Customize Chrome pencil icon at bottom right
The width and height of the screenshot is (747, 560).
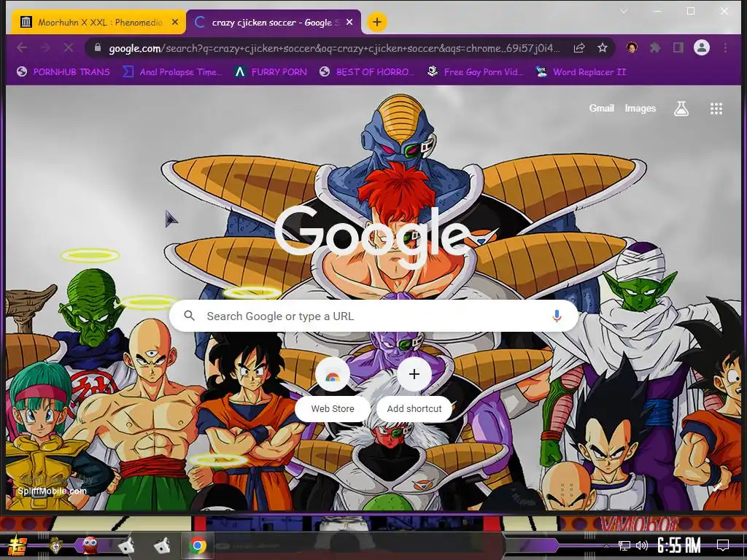pyautogui.click(x=716, y=487)
